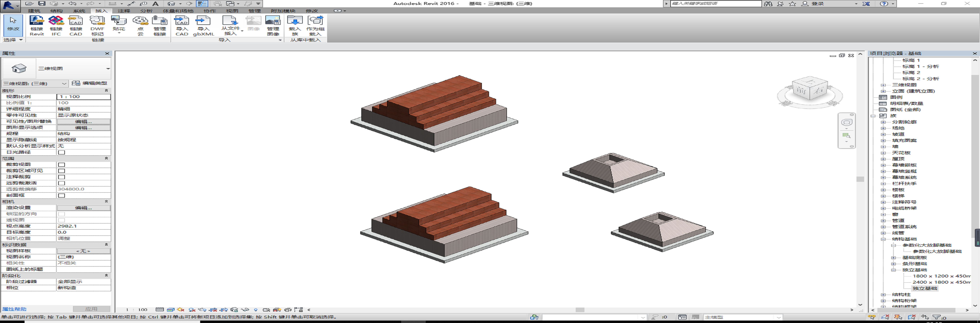Click the 链接 CAD icon
The height and width of the screenshot is (323, 980).
pyautogui.click(x=76, y=25)
